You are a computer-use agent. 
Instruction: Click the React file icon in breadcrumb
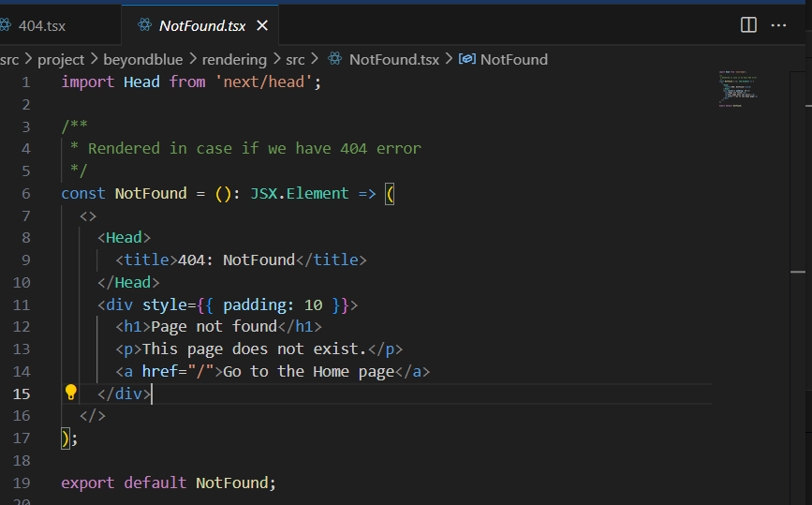(x=334, y=59)
